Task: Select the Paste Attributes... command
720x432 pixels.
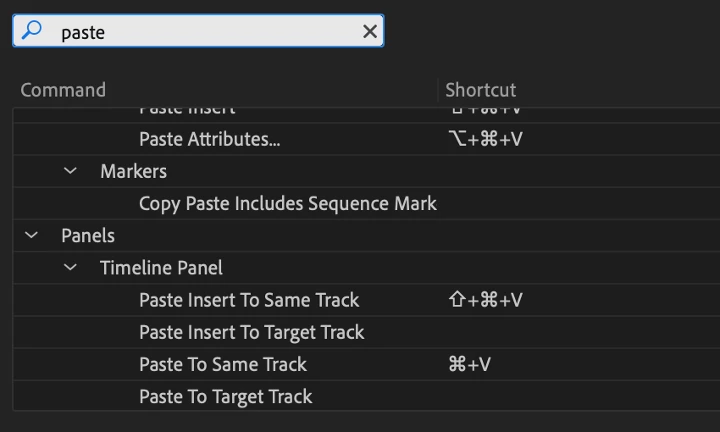Action: pos(209,139)
